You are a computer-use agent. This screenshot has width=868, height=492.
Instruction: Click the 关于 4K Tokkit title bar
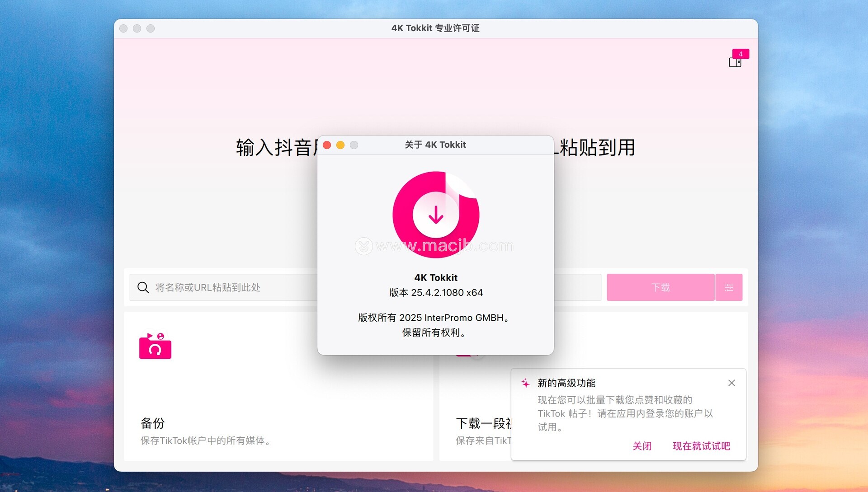(x=435, y=145)
